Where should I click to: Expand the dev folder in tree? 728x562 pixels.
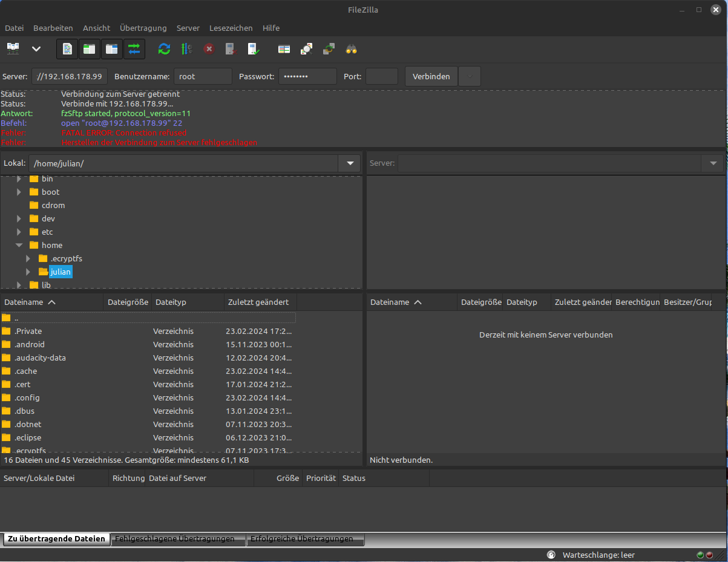19,218
